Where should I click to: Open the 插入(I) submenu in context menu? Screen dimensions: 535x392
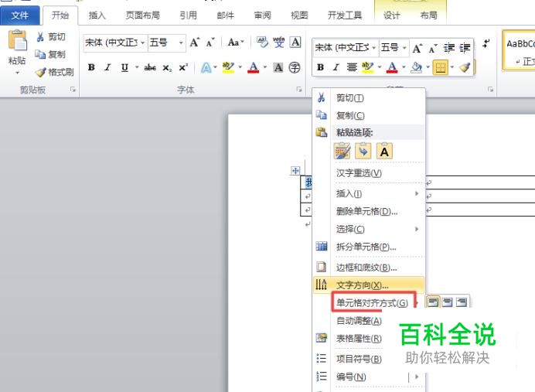[369, 193]
